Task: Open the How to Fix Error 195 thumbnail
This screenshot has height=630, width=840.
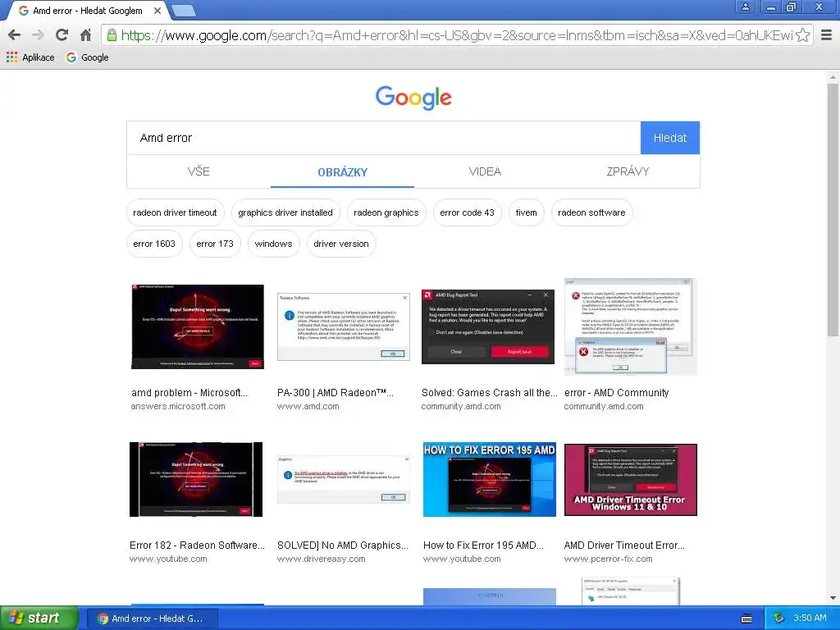Action: [489, 479]
